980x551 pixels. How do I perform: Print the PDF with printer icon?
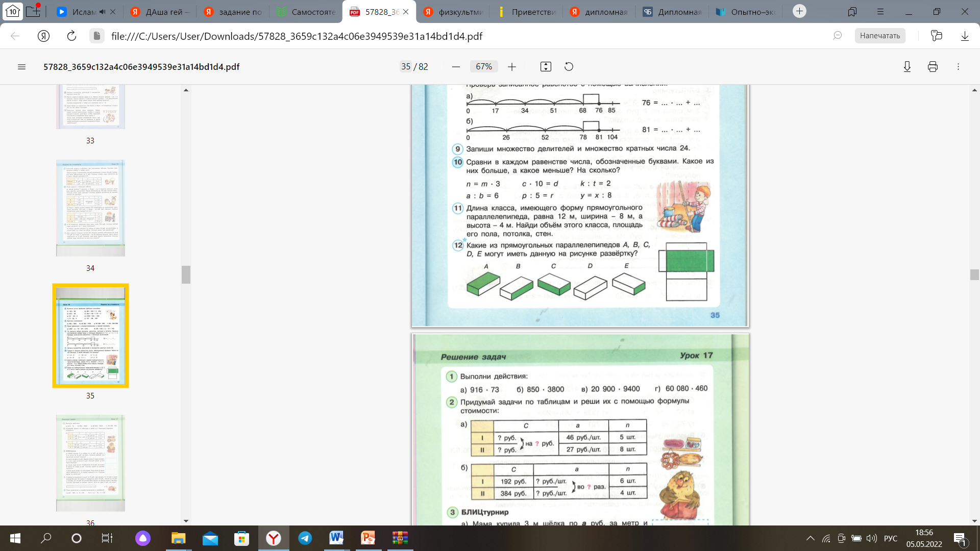click(x=933, y=67)
